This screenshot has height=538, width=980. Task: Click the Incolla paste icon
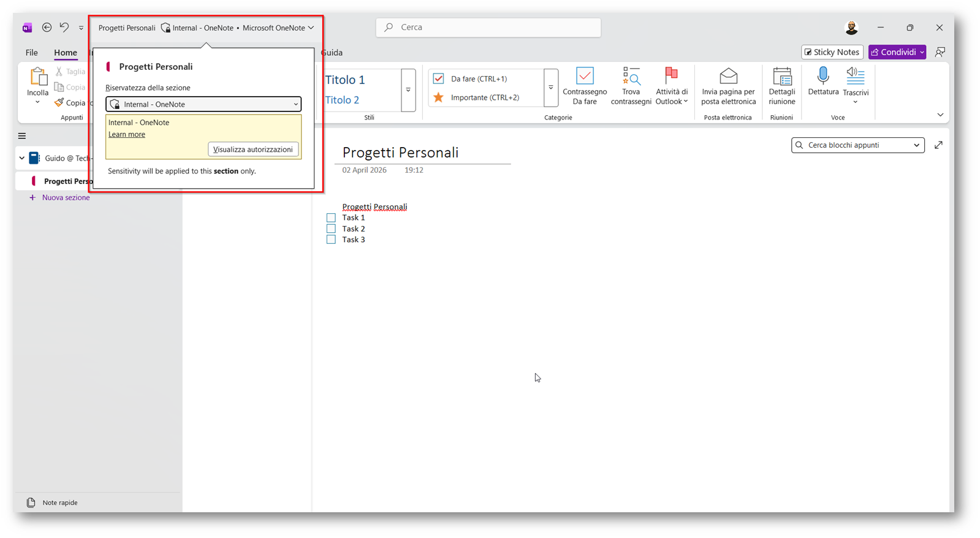pyautogui.click(x=37, y=77)
